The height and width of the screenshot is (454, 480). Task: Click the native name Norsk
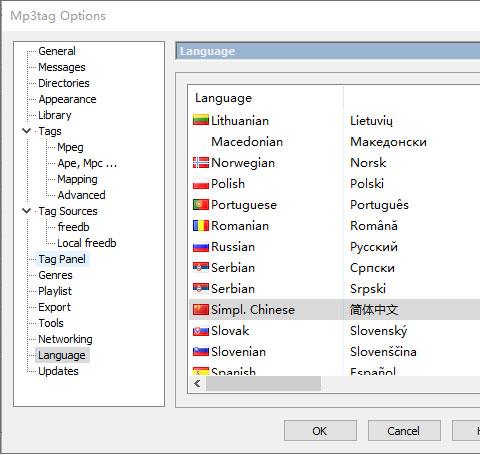coord(368,163)
